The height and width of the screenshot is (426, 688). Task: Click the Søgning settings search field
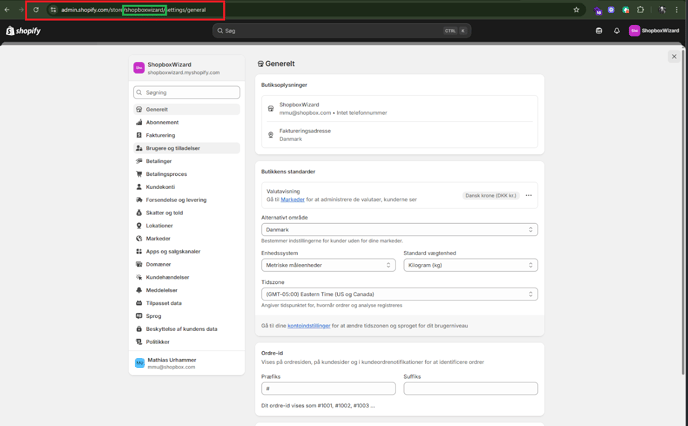(187, 93)
